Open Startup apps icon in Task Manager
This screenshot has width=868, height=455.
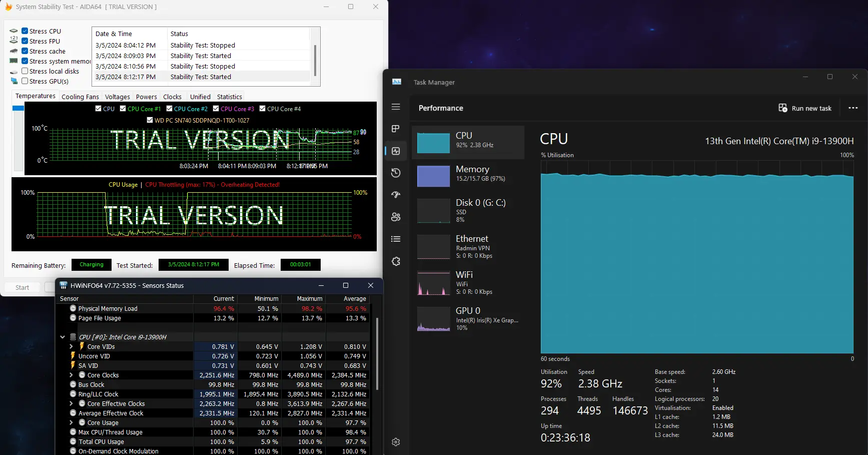396,195
